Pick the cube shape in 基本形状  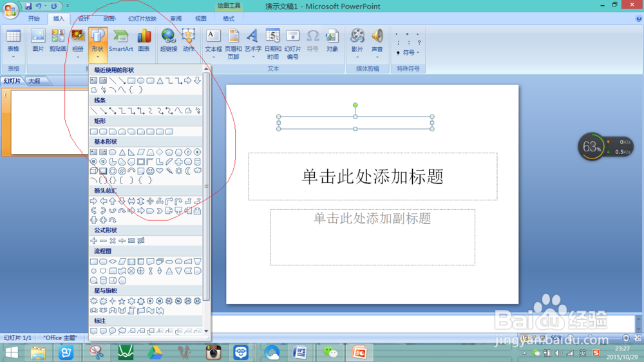pyautogui.click(x=93, y=171)
